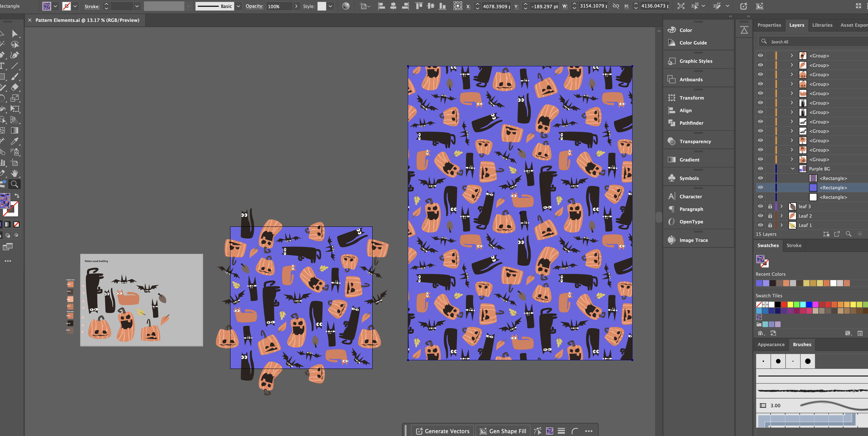Select the Zoom tool in toolbar
The width and height of the screenshot is (868, 436).
[x=15, y=184]
